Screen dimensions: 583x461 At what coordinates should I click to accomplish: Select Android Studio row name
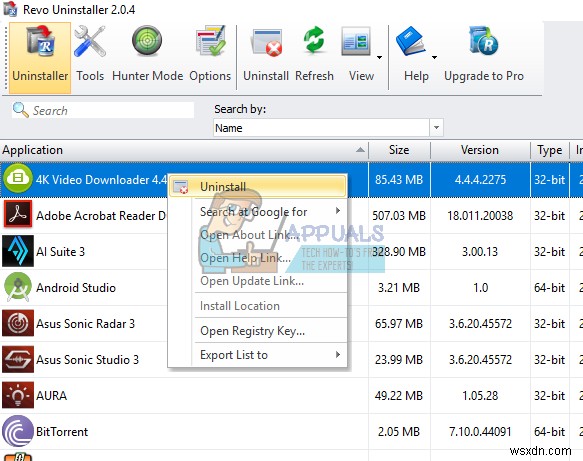76,288
